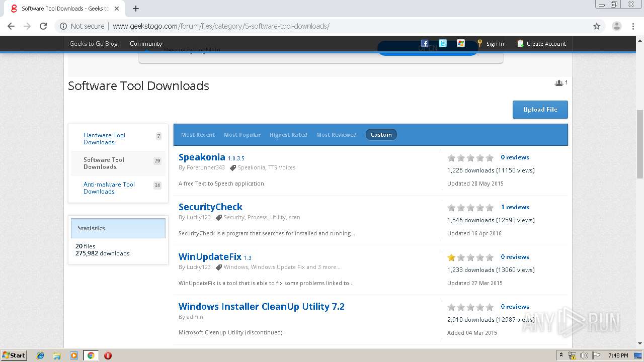Open Geeks to Go Blog link
Image resolution: width=644 pixels, height=362 pixels.
94,44
